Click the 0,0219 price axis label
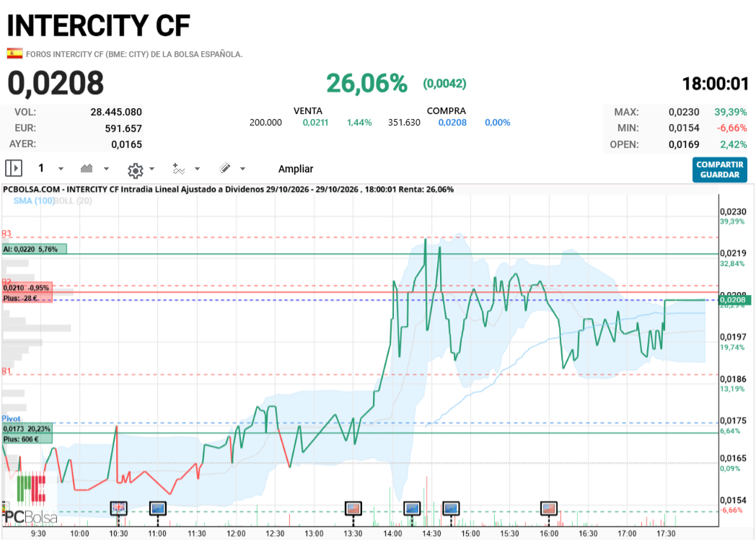 [733, 253]
